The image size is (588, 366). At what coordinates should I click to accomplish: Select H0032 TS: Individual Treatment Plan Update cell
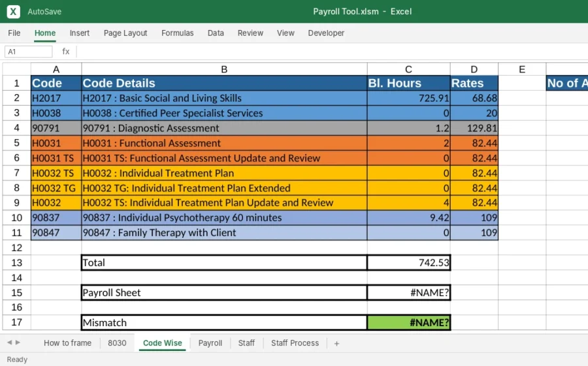(x=224, y=203)
